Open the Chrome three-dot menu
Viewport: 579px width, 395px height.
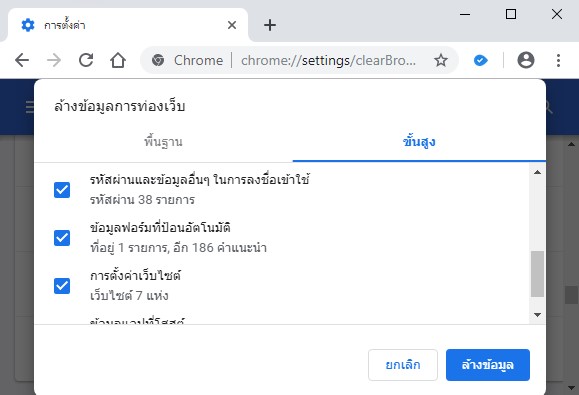(558, 60)
